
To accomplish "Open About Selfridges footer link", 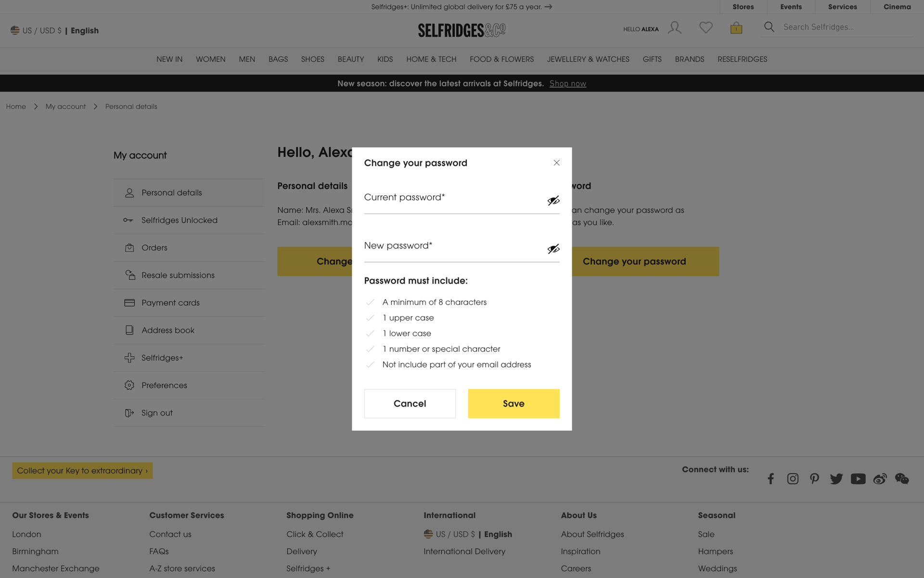I will coord(592,534).
